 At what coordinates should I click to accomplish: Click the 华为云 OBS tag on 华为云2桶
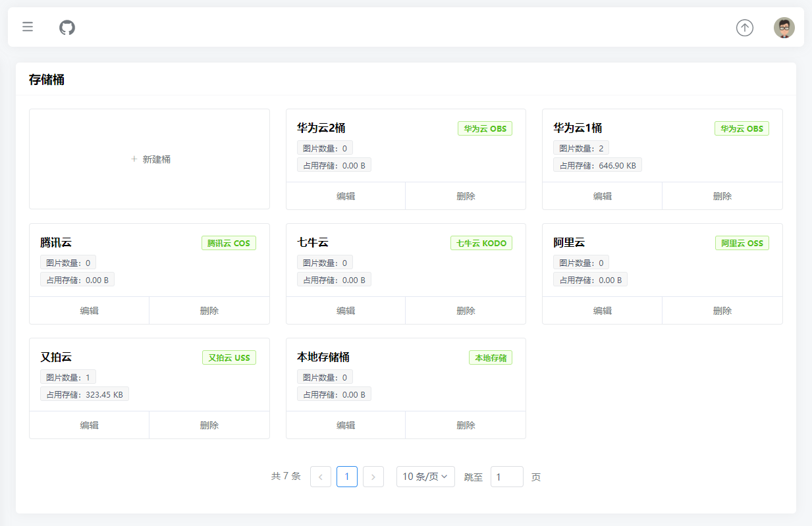coord(485,128)
